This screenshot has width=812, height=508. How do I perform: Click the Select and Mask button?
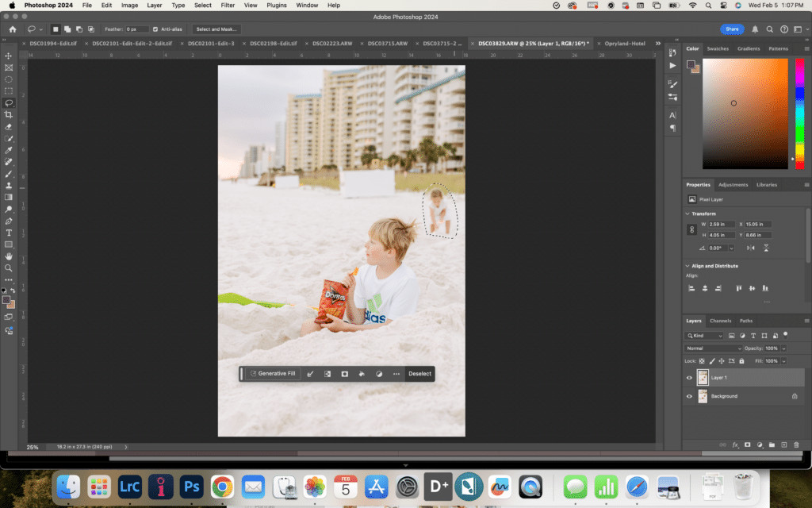[216, 29]
